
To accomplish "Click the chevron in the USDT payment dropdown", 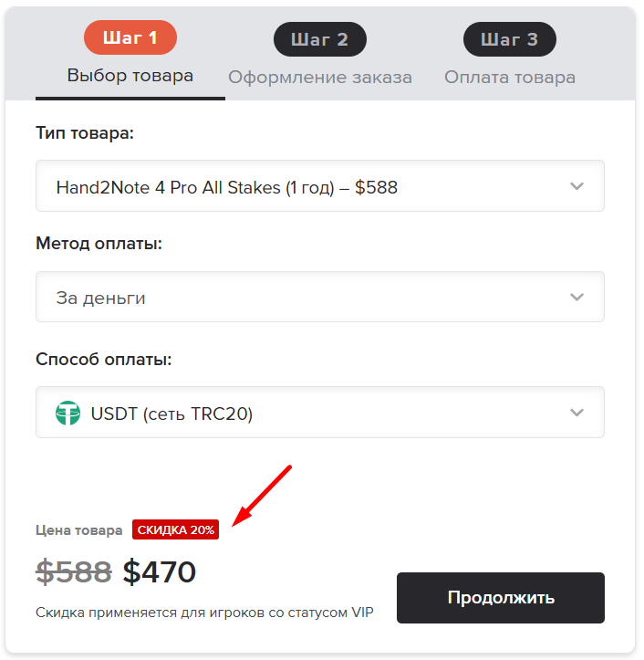I will click(x=576, y=413).
